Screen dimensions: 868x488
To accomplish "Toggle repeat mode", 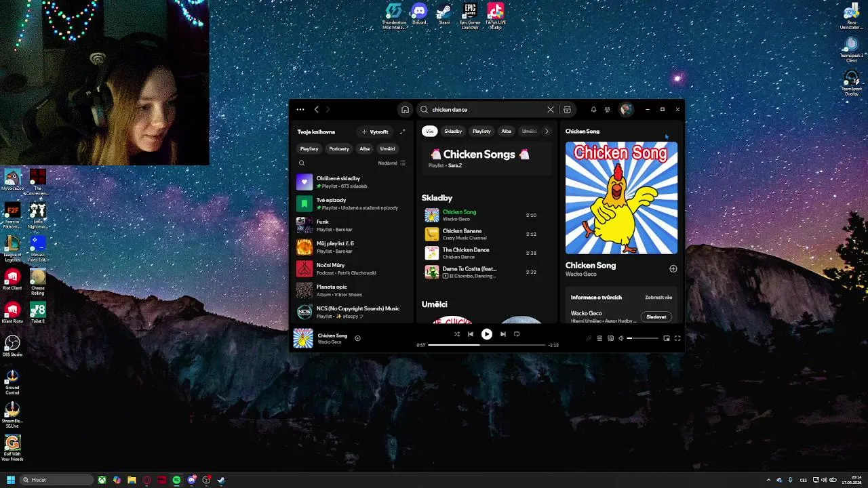I will (517, 334).
